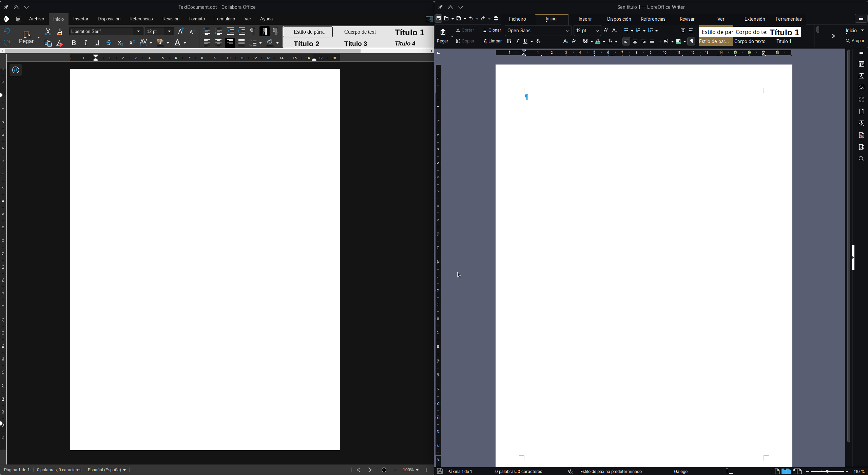Open the Gallery image icon in sidebar
868x475 pixels.
861,88
